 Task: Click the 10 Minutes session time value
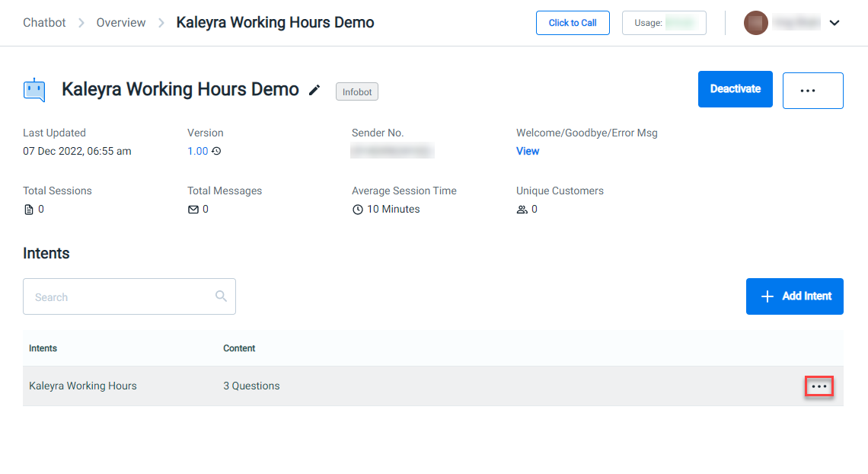pos(394,210)
